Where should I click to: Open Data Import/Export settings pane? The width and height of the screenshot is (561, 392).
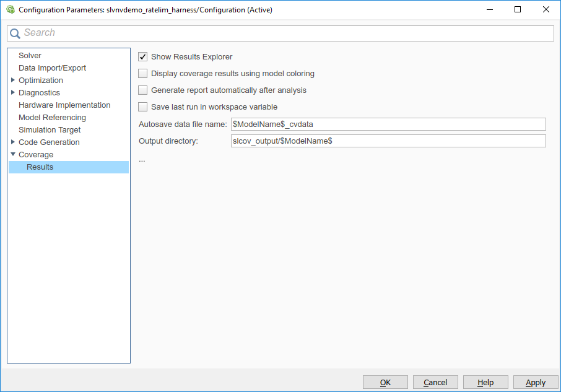(52, 68)
